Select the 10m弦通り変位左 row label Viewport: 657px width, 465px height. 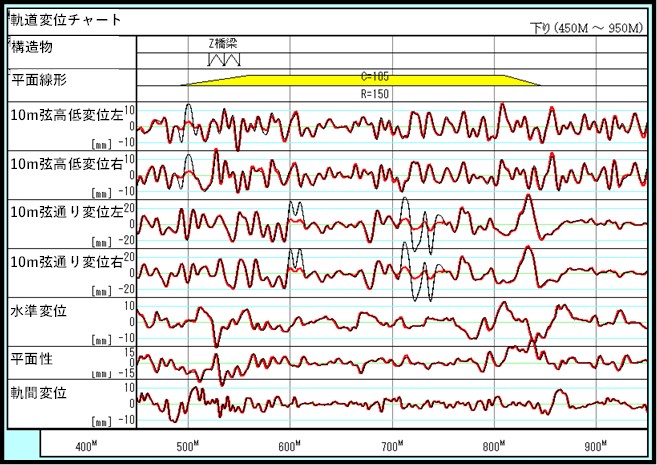point(66,211)
